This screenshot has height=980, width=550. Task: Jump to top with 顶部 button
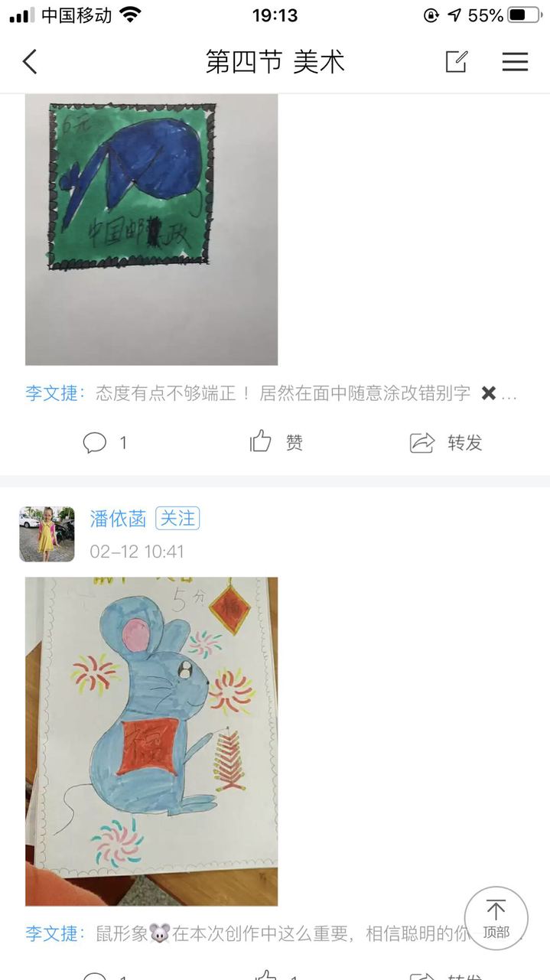(496, 918)
